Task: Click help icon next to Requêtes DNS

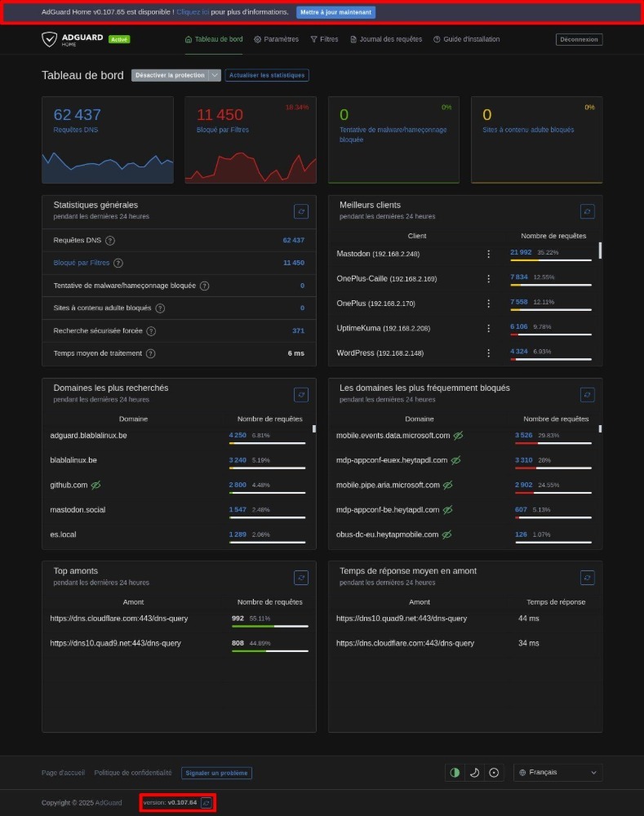Action: [110, 241]
